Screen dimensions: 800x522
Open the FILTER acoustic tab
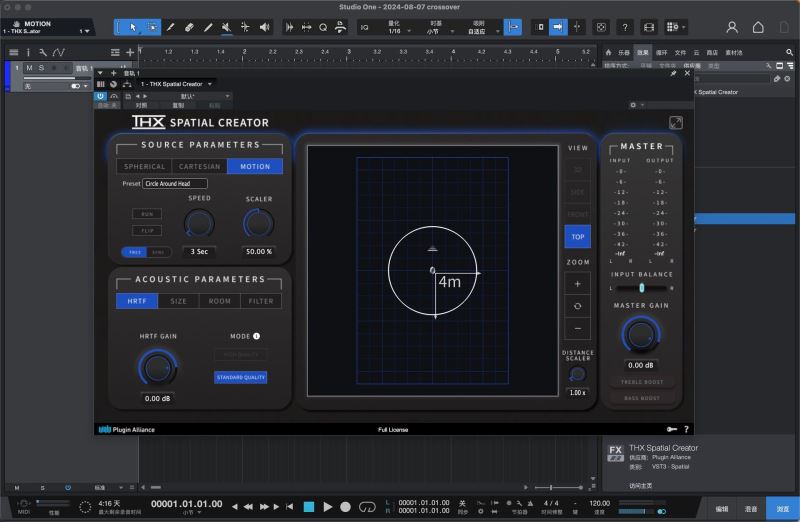[261, 301]
